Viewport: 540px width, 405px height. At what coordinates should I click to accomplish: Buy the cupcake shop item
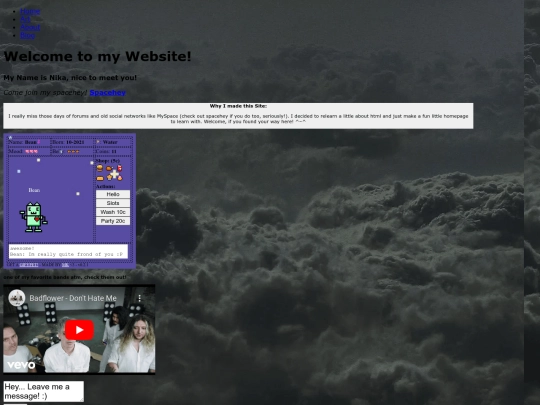point(110,177)
